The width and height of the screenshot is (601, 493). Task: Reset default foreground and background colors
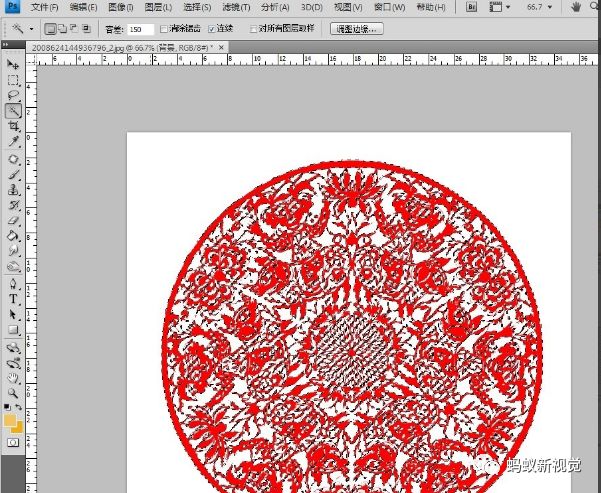tap(7, 407)
